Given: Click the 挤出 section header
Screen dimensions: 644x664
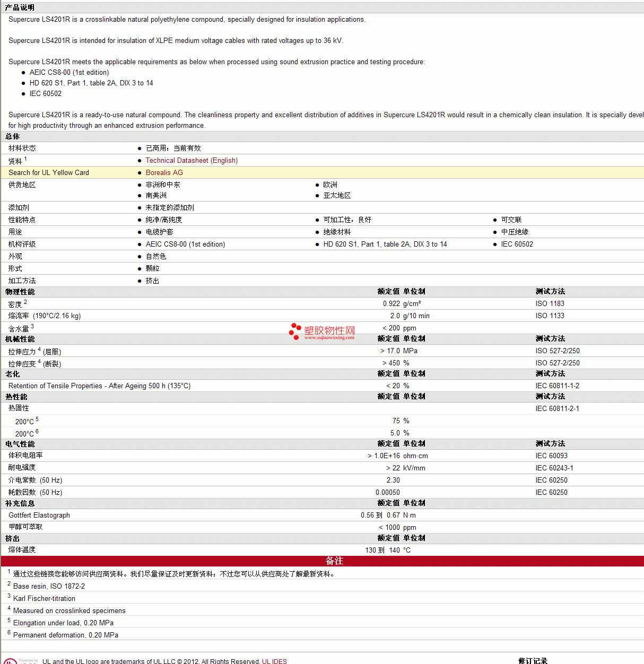Looking at the screenshot, I should (x=13, y=538).
